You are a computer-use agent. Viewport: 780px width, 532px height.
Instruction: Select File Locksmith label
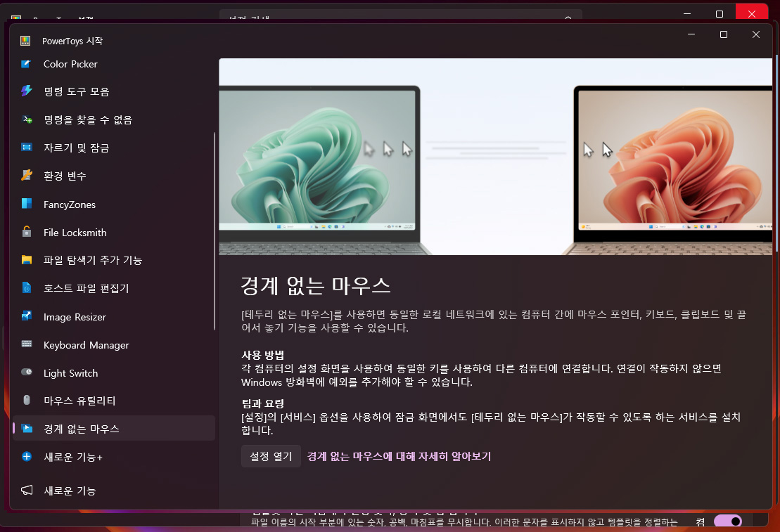(x=75, y=233)
